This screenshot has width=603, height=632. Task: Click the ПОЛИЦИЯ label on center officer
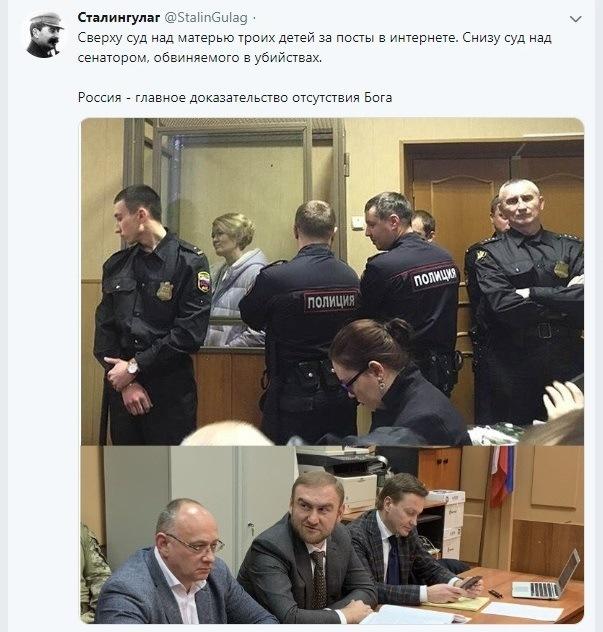coord(331,301)
